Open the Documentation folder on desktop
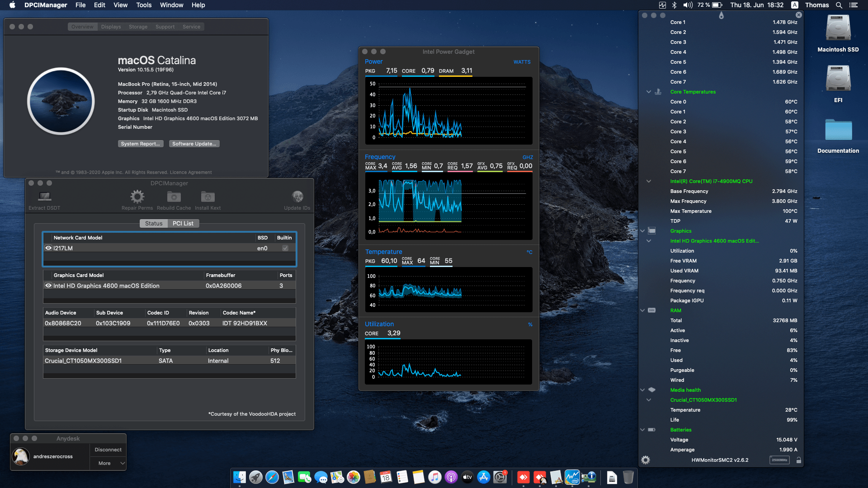868x488 pixels. coord(838,130)
